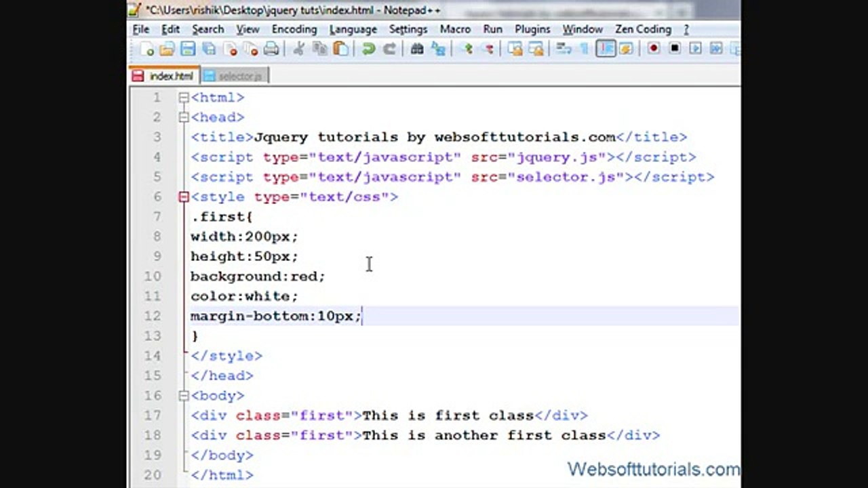Collapse the style block fold on line 6
The image size is (868, 488).
tap(184, 197)
